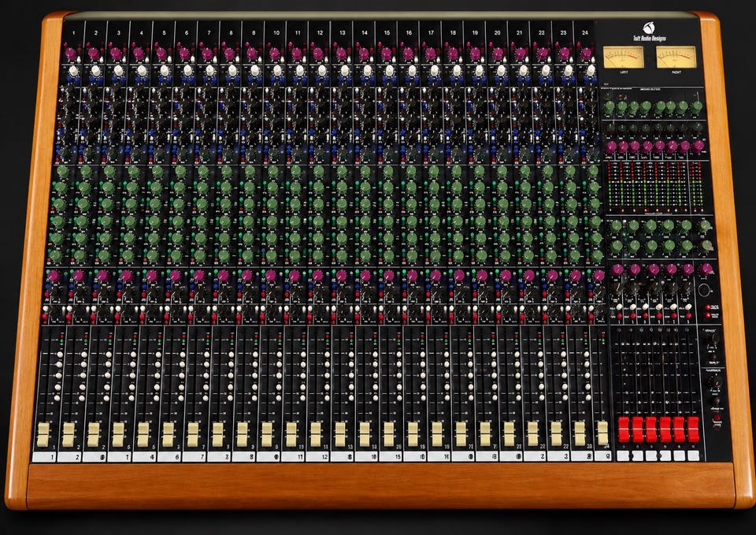Click channel 1's purple gain knob at top

pyautogui.click(x=70, y=53)
